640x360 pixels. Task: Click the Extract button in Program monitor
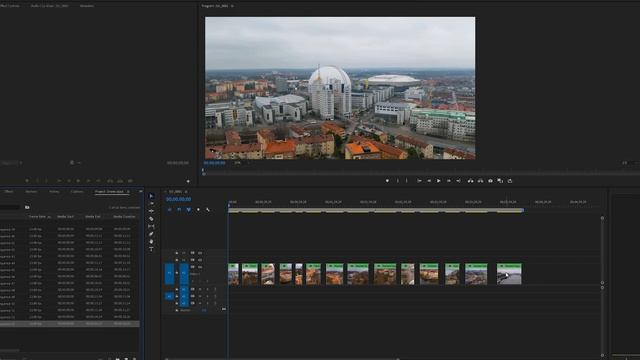pyautogui.click(x=480, y=181)
